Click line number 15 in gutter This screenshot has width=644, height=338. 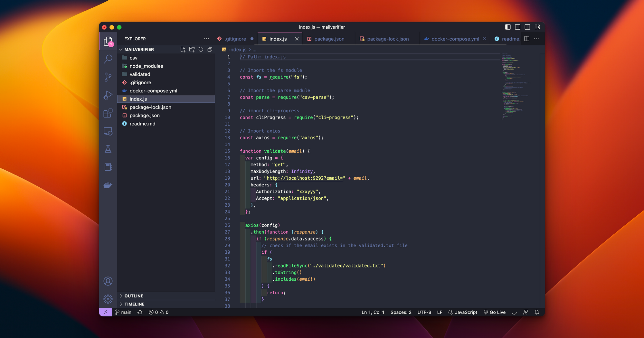[227, 151]
